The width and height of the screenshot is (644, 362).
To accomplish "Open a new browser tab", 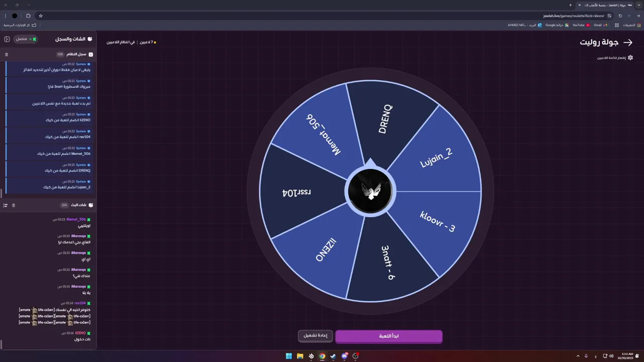I will (x=570, y=5).
